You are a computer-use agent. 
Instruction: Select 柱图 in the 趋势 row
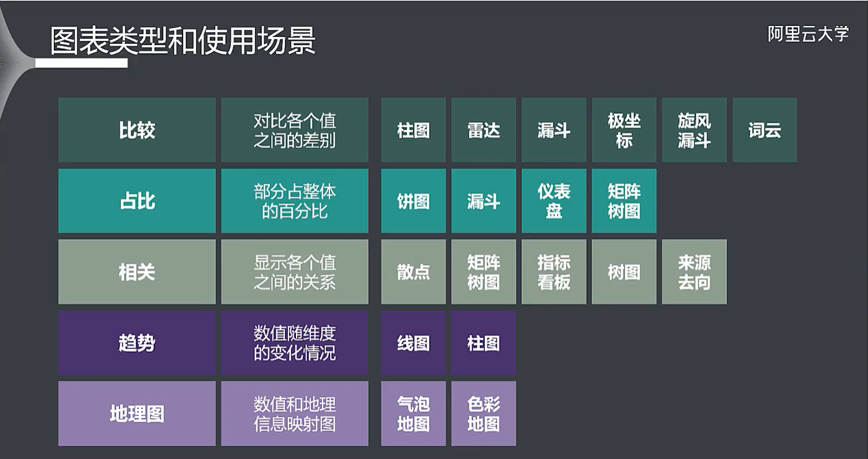[484, 343]
